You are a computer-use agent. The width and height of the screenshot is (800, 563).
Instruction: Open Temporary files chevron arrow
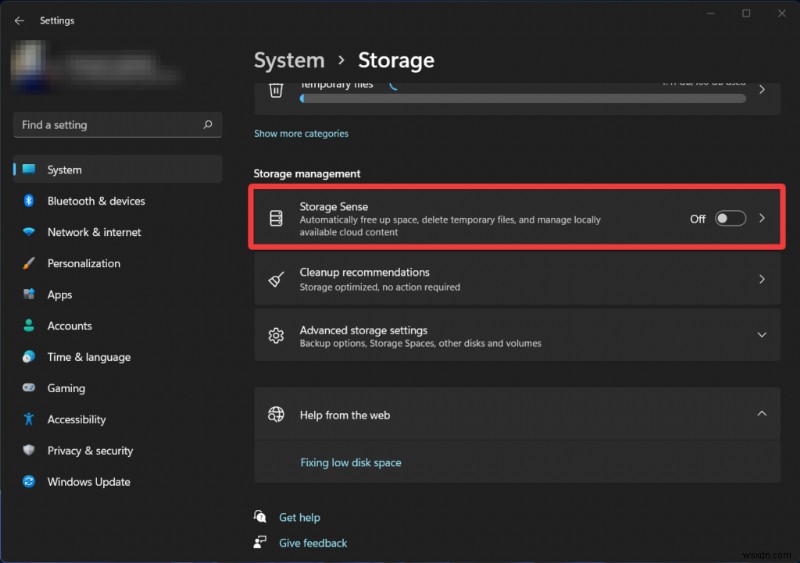tap(762, 90)
